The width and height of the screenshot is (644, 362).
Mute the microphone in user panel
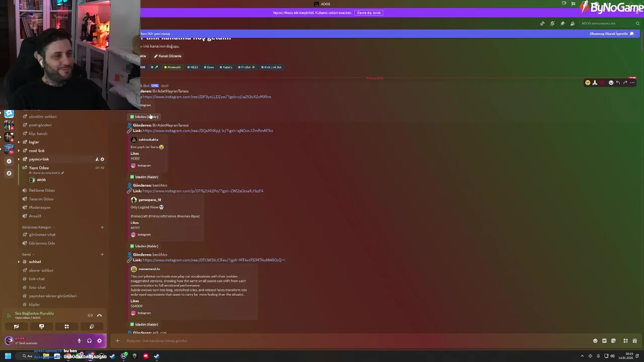[x=79, y=341]
